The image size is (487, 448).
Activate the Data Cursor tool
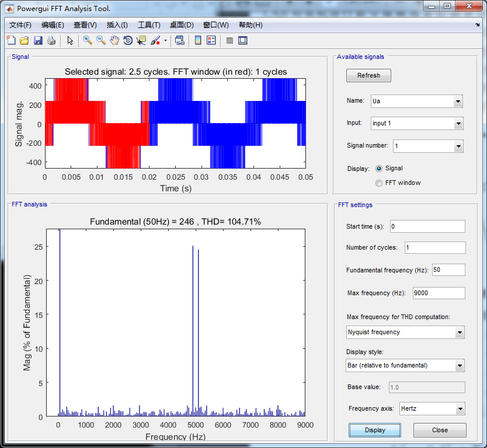click(x=141, y=40)
